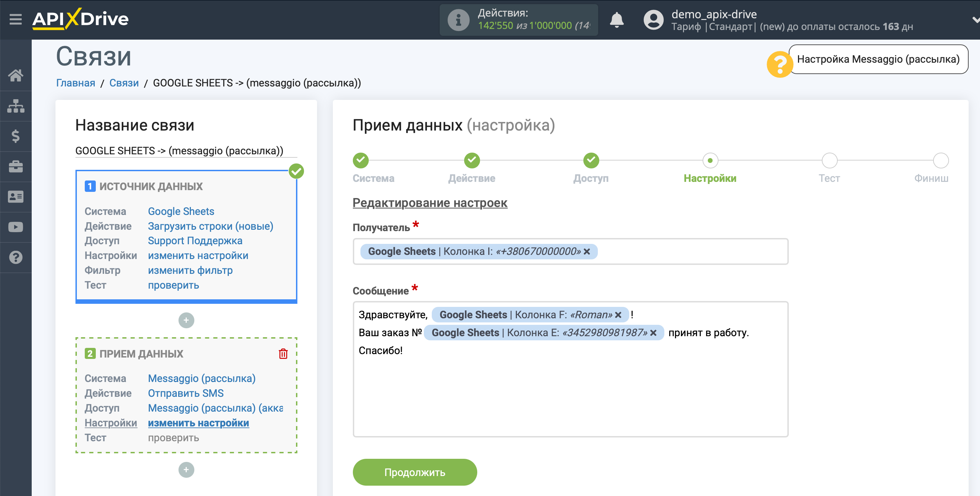Open Загрузить строки (новые) action link
The image size is (980, 496).
211,226
